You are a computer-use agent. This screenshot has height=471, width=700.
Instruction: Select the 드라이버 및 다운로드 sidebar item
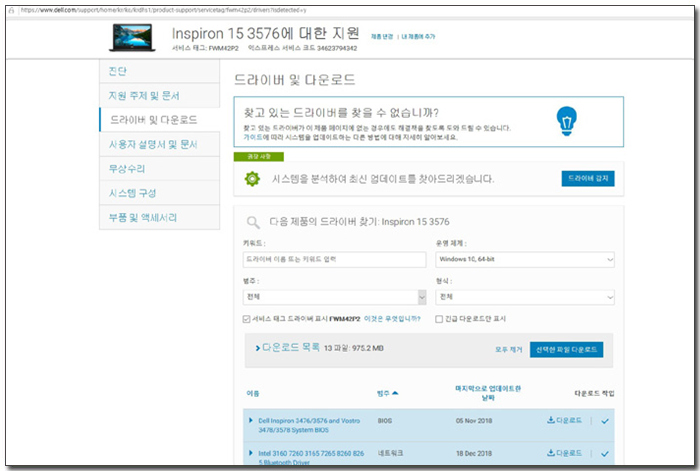pyautogui.click(x=159, y=120)
